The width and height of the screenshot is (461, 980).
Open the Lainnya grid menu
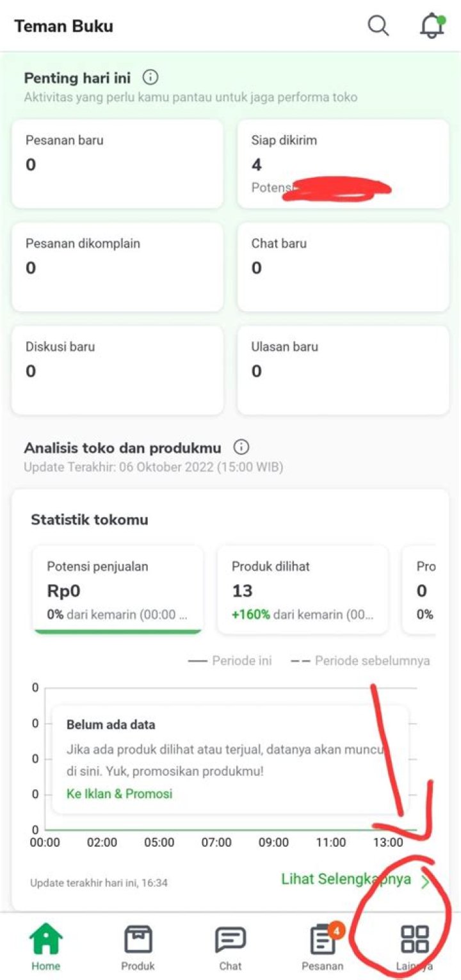click(x=414, y=940)
